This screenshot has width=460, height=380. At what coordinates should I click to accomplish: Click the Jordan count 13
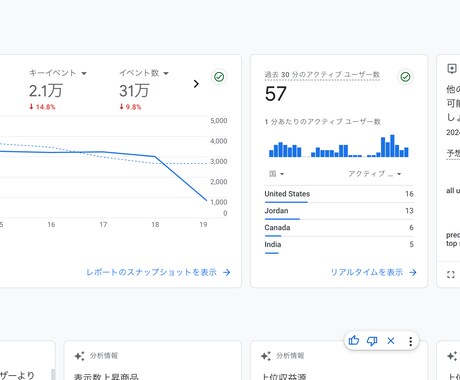[x=409, y=211]
